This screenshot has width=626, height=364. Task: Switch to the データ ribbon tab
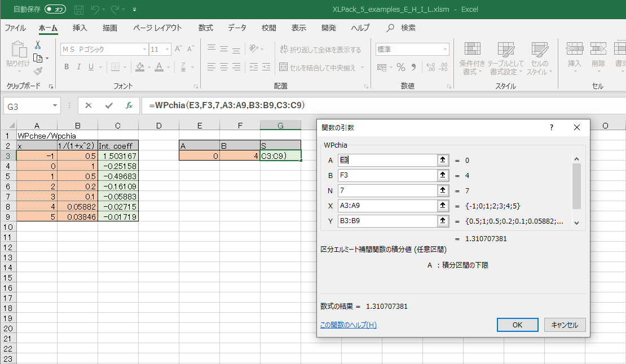[x=237, y=28]
